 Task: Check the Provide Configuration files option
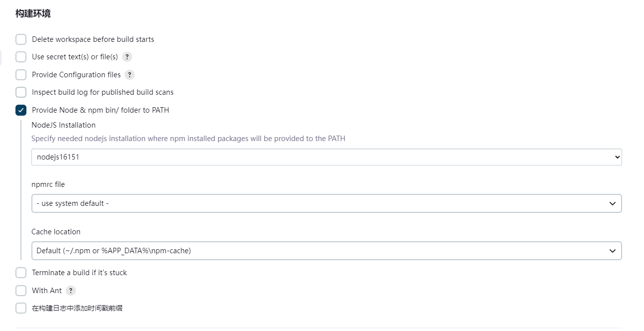tap(21, 75)
